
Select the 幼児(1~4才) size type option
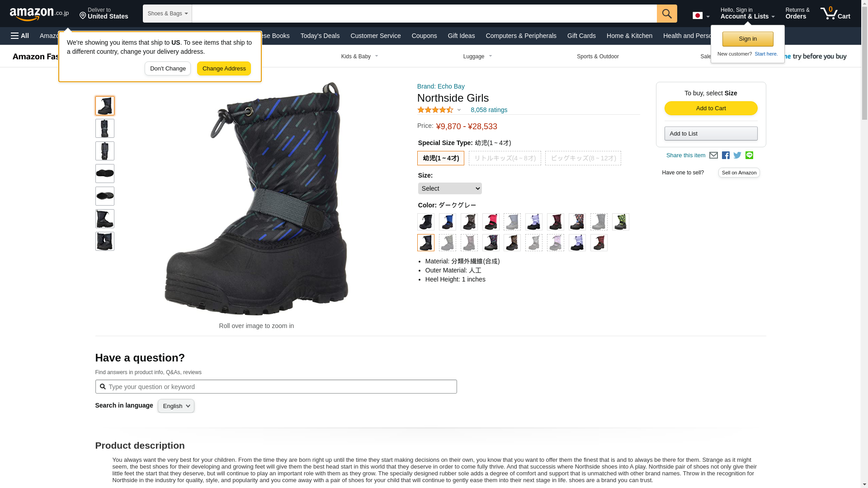[440, 158]
